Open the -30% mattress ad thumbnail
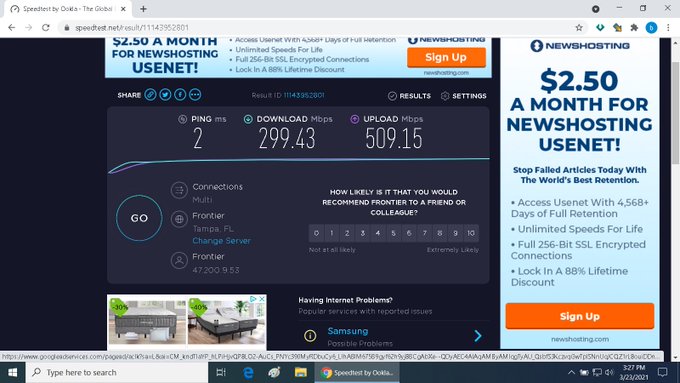The width and height of the screenshot is (680, 383). (147, 322)
